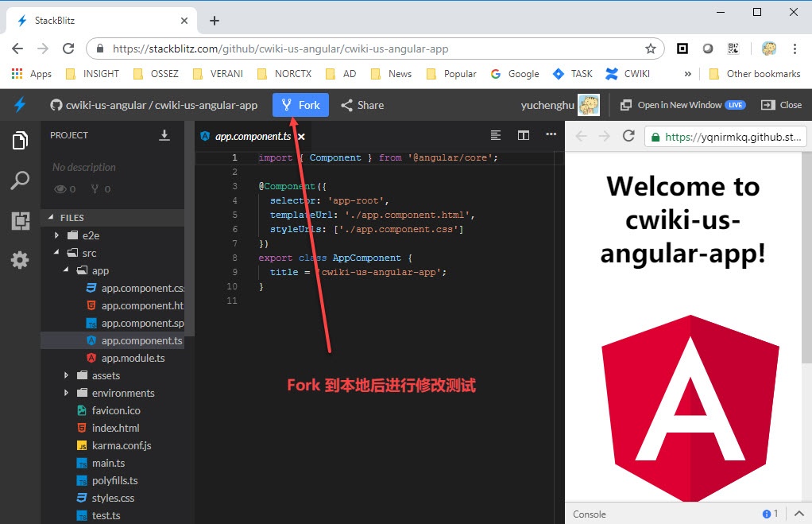Open Other bookmarks folder
Screen dimensions: 812x524
click(755, 74)
